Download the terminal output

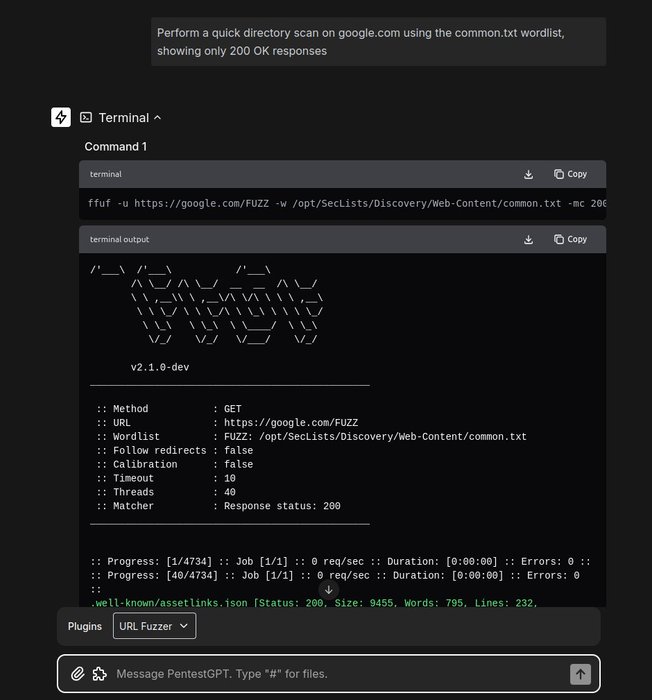(528, 239)
